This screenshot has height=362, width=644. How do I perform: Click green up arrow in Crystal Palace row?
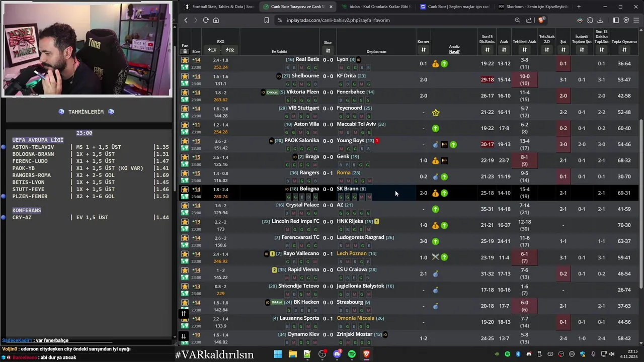436,209
